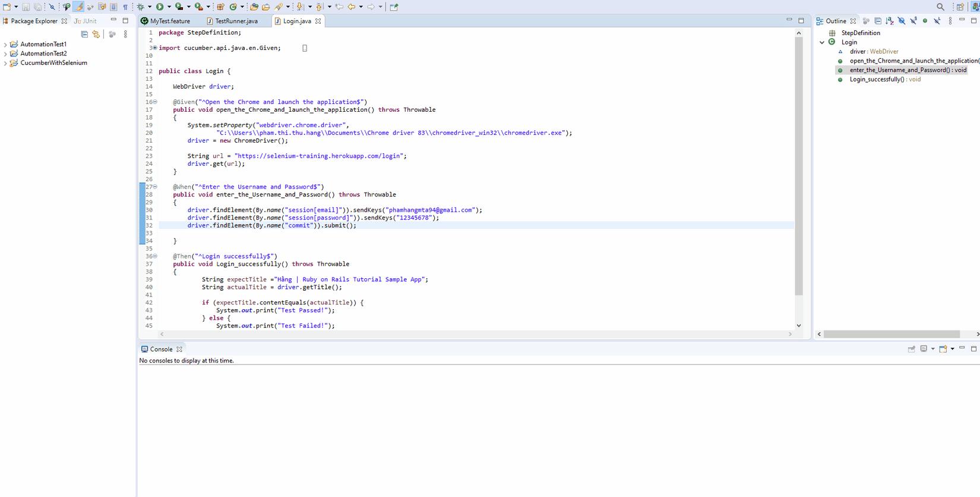Click the New Java Class icon
Screen dimensions: 980x497
(x=233, y=7)
